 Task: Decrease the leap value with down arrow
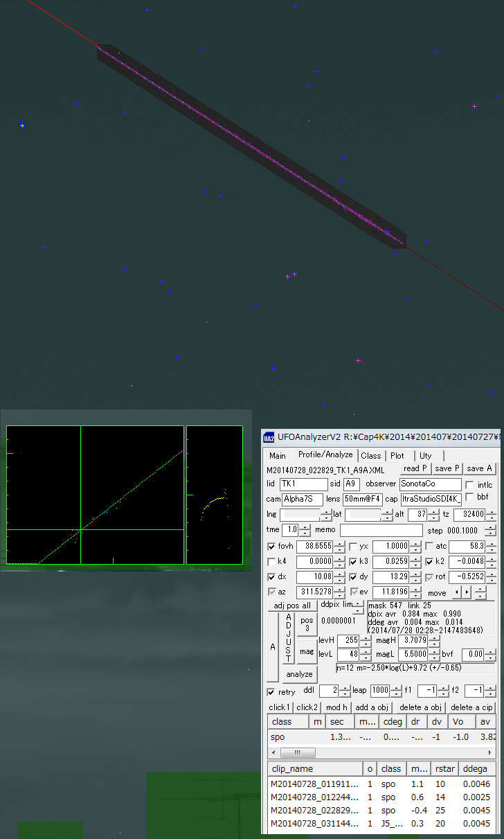395,695
